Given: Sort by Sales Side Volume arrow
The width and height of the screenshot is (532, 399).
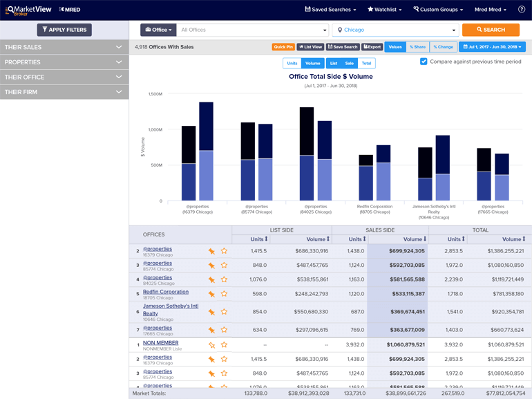Looking at the screenshot, I should (x=425, y=239).
